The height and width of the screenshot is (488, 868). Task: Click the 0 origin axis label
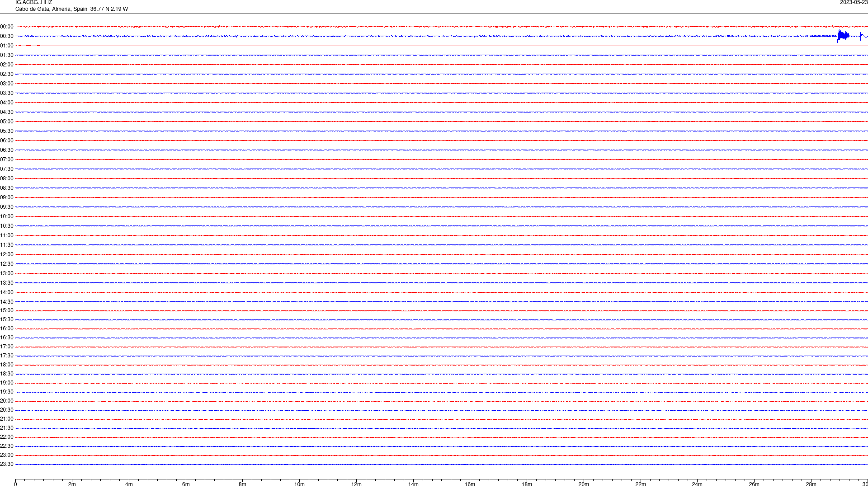click(15, 484)
